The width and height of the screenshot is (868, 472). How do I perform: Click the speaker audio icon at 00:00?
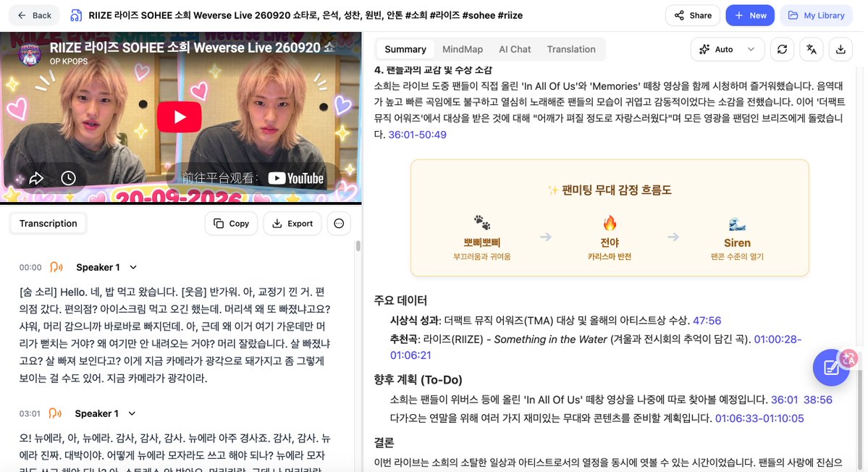(x=56, y=267)
